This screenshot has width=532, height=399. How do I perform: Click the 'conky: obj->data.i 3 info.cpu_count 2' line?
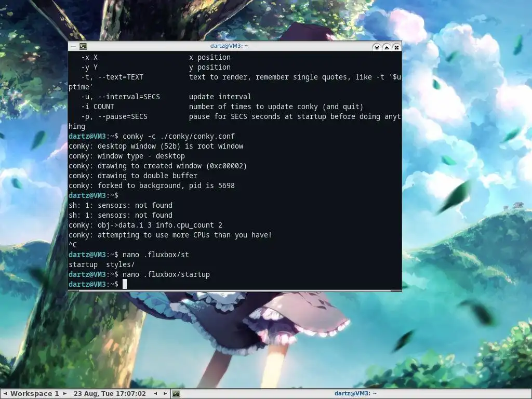[145, 225]
